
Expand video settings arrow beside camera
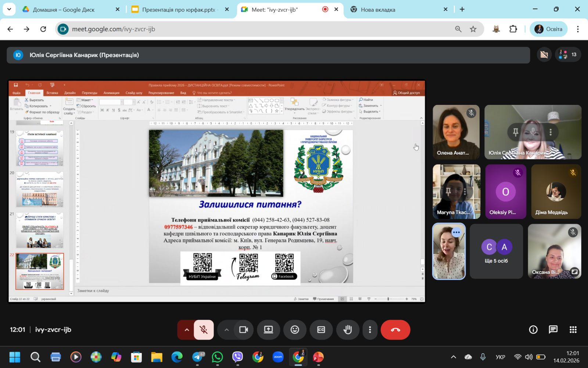[x=226, y=330]
